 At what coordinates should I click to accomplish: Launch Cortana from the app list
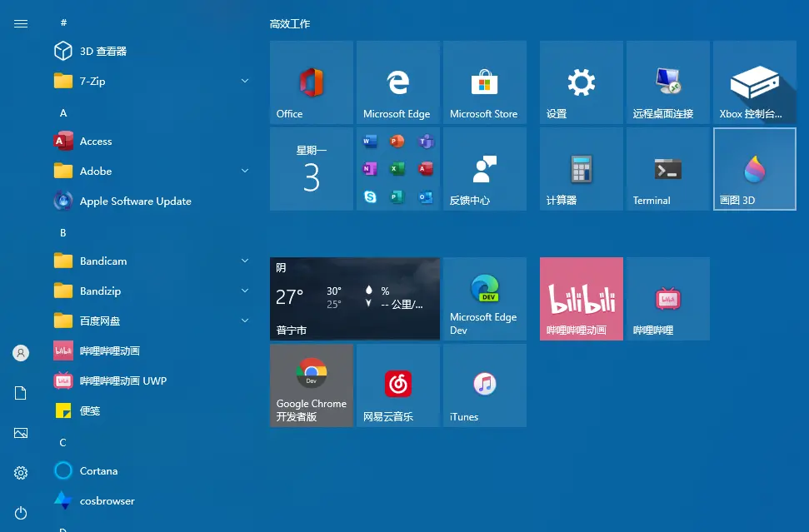pos(152,470)
